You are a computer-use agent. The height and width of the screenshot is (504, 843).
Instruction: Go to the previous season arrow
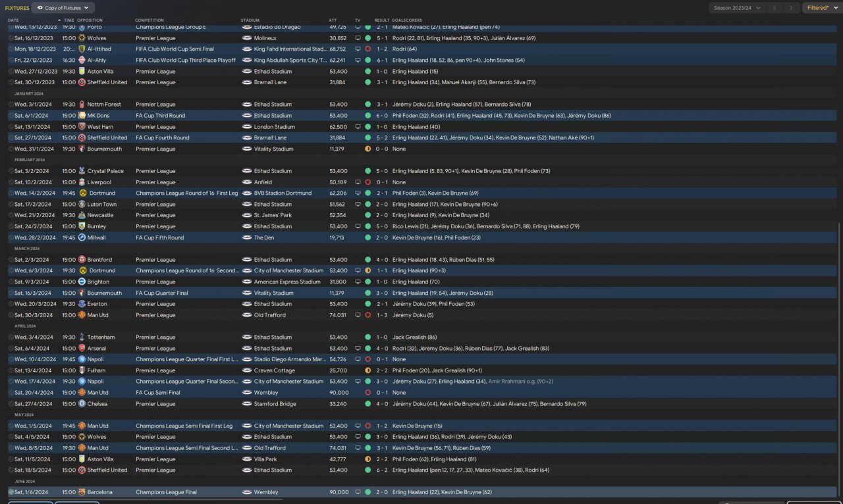pos(775,8)
